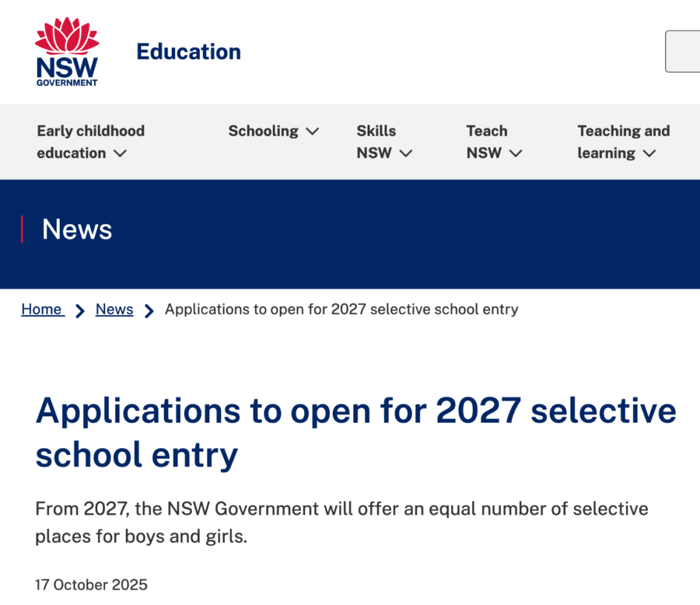The height and width of the screenshot is (605, 700).
Task: Go to the Home breadcrumb link
Action: [42, 309]
